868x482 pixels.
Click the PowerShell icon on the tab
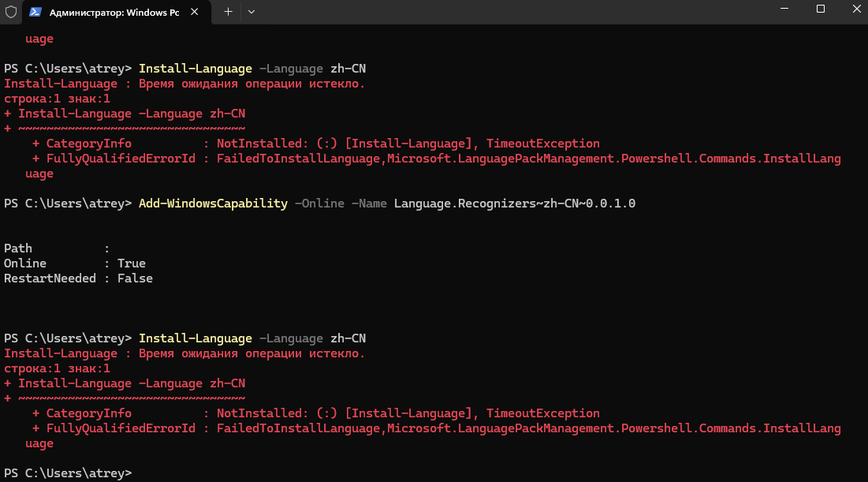pyautogui.click(x=35, y=12)
